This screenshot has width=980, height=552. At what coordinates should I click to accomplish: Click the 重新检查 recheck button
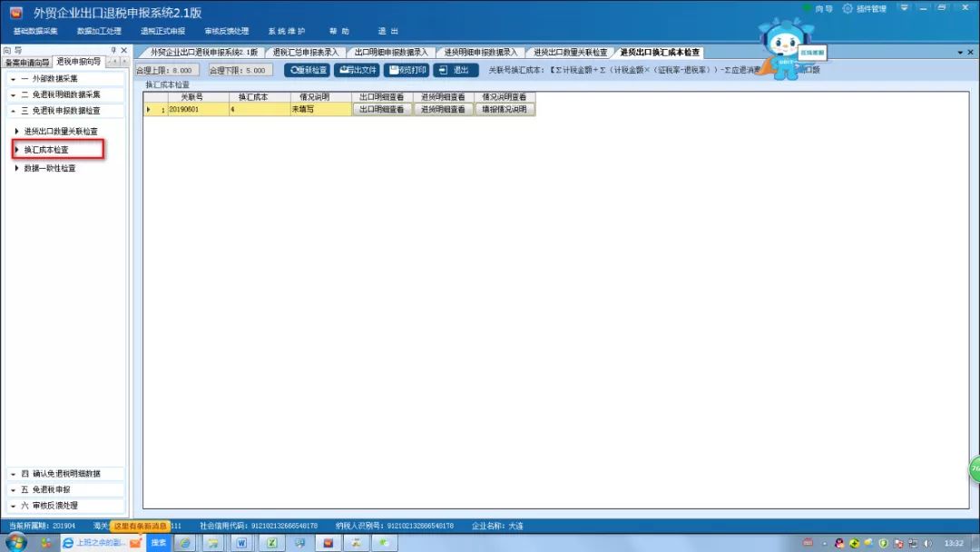coord(308,70)
